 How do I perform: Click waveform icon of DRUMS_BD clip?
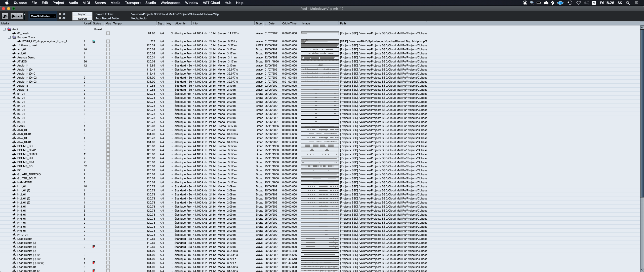coord(14,146)
